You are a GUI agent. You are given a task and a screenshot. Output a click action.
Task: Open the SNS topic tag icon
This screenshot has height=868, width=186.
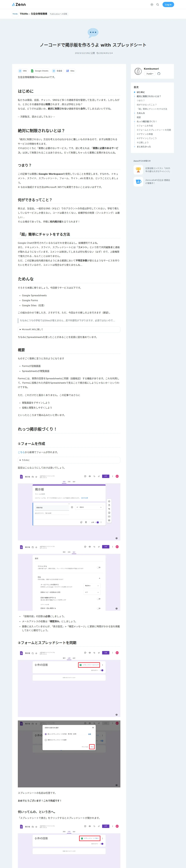pyautogui.click(x=20, y=71)
